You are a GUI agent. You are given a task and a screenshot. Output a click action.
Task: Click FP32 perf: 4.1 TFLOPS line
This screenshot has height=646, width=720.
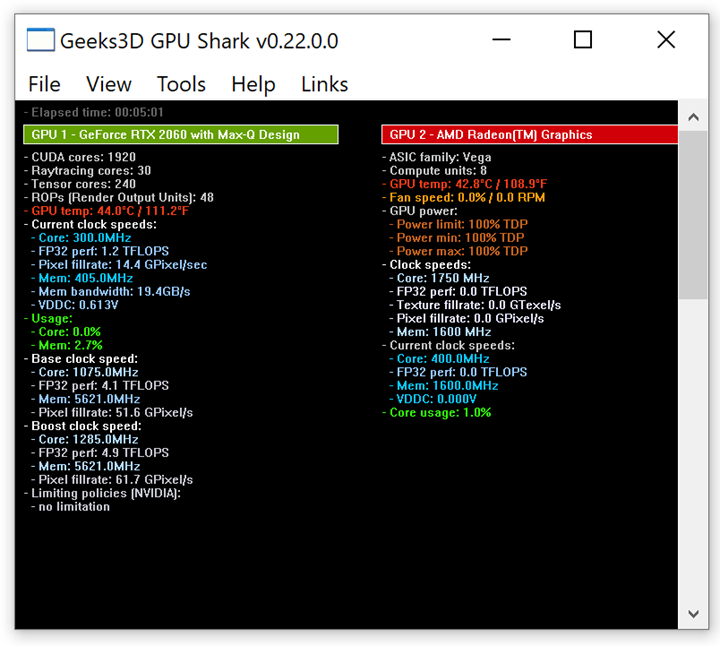click(x=100, y=386)
